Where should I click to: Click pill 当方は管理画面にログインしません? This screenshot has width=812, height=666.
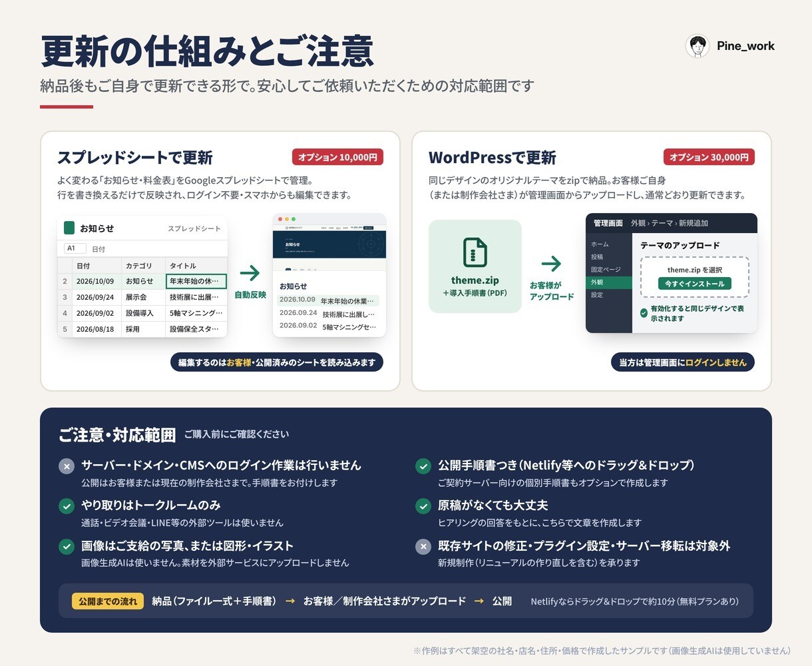point(683,362)
